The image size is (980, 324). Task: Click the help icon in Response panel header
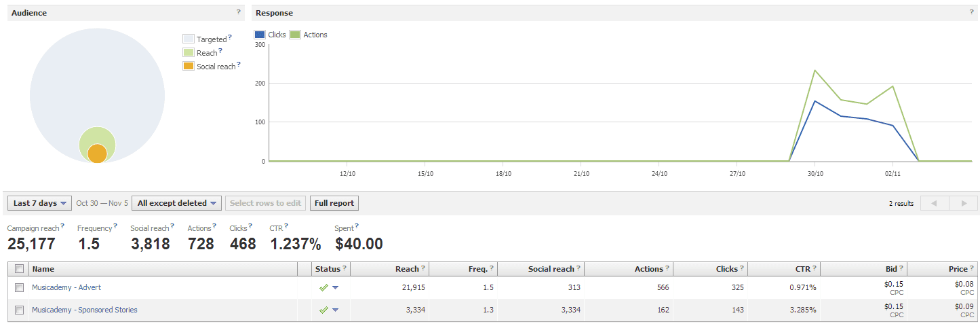click(971, 12)
